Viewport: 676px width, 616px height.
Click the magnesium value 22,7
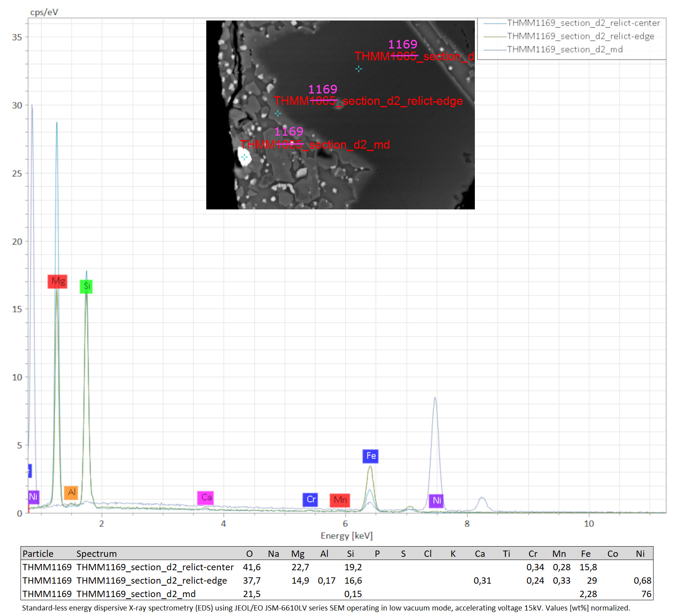[300, 567]
